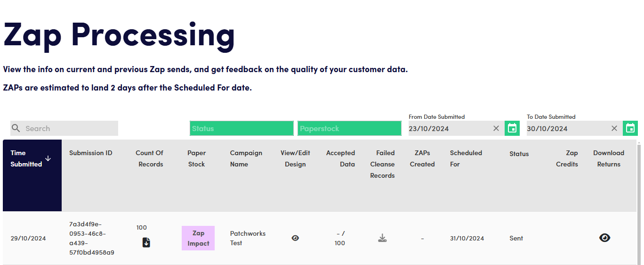Select the Zap Impact paper stock tag
Image resolution: width=644 pixels, height=265 pixels.
198,238
